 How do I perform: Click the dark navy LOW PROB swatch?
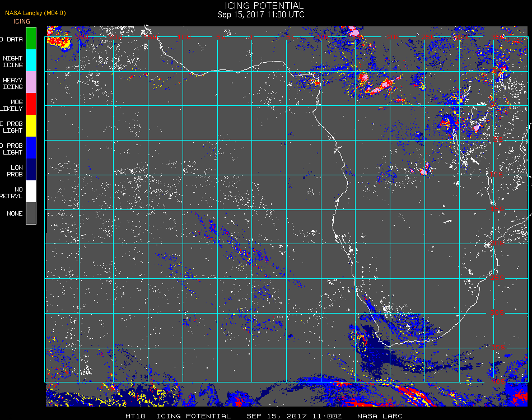[x=31, y=169]
